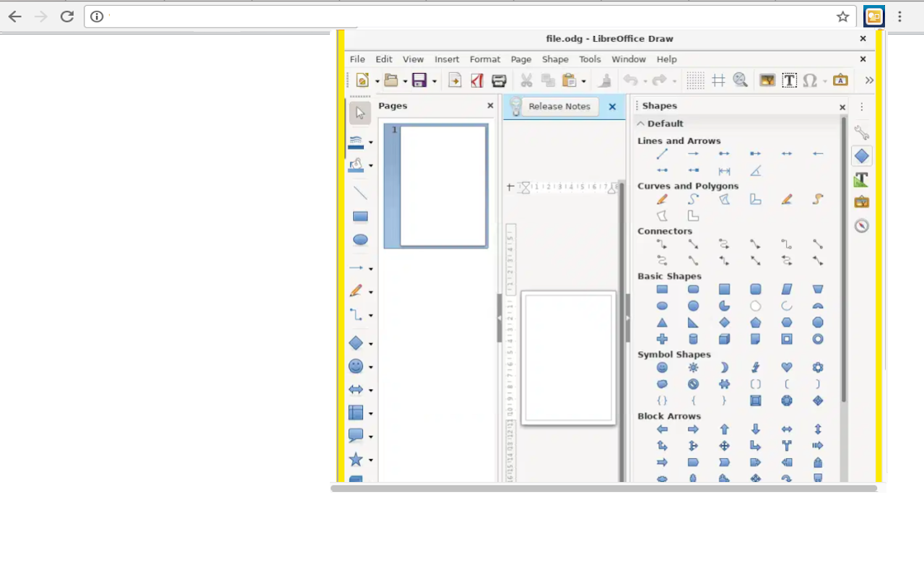Click the Fill Color bucket swatch
Viewport: 924px width, 578px height.
(x=357, y=165)
